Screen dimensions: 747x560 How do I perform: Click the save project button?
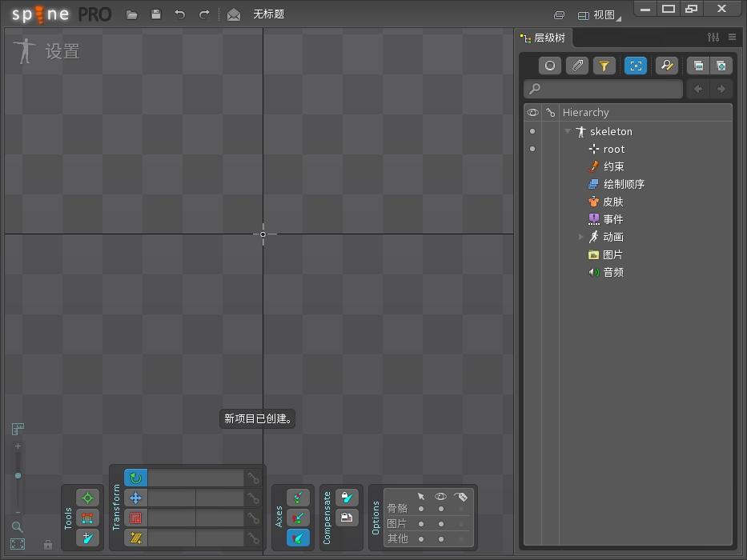(156, 14)
